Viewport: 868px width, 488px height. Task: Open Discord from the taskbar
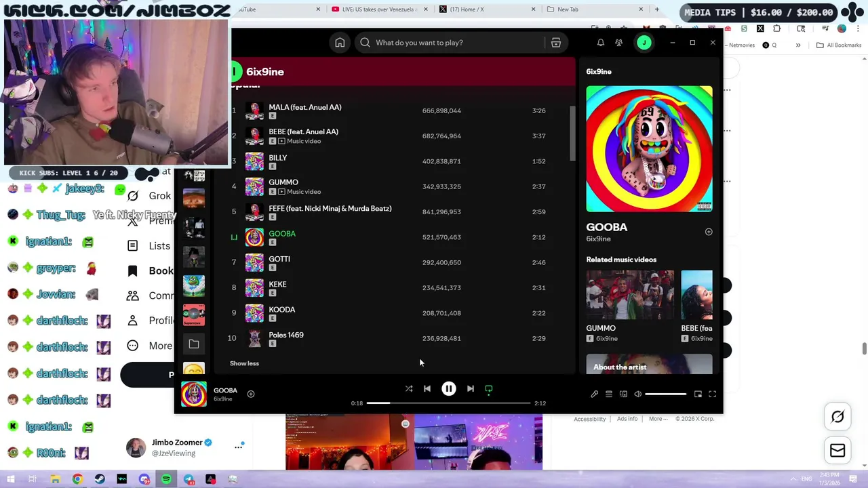pos(144,479)
